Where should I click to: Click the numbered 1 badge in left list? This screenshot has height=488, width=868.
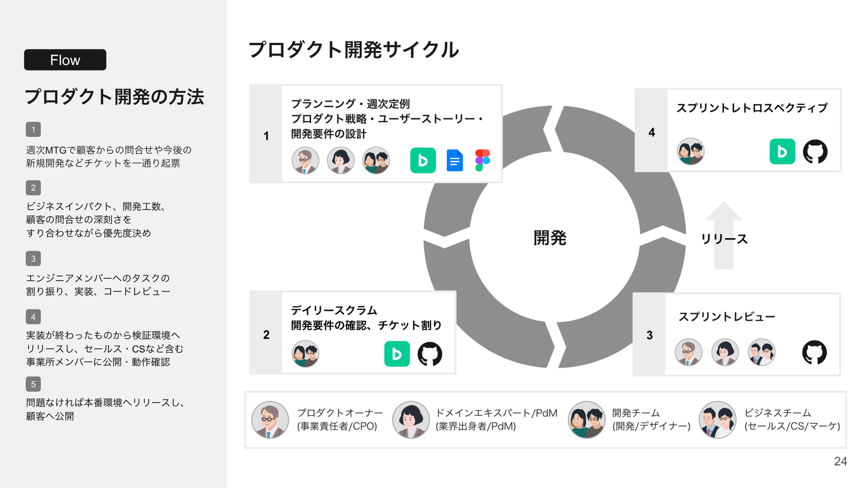[33, 130]
